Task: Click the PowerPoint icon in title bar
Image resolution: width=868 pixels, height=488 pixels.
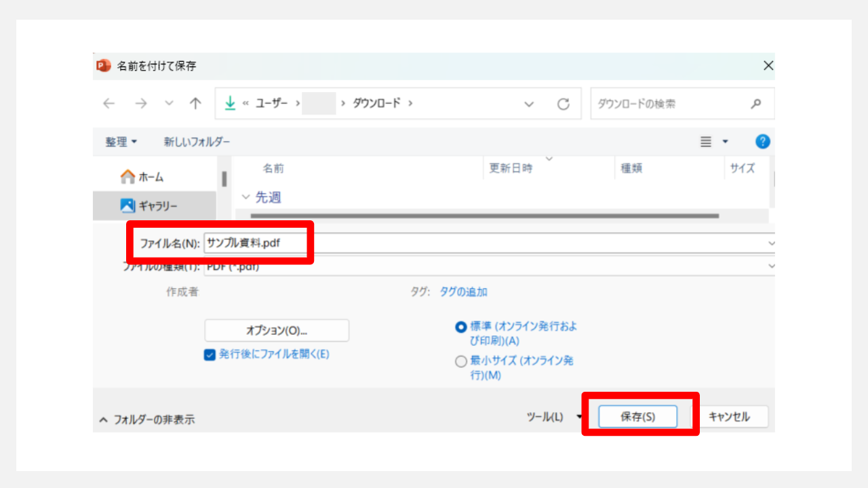Action: [104, 66]
